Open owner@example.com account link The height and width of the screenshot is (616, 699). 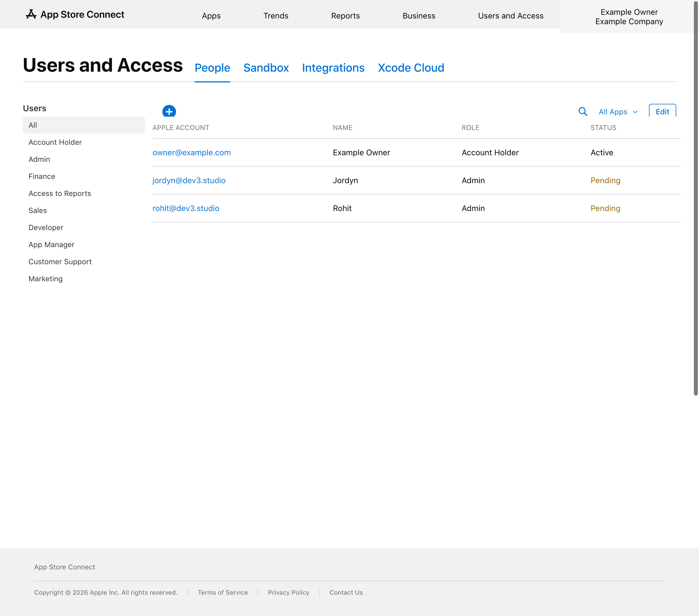click(x=191, y=152)
